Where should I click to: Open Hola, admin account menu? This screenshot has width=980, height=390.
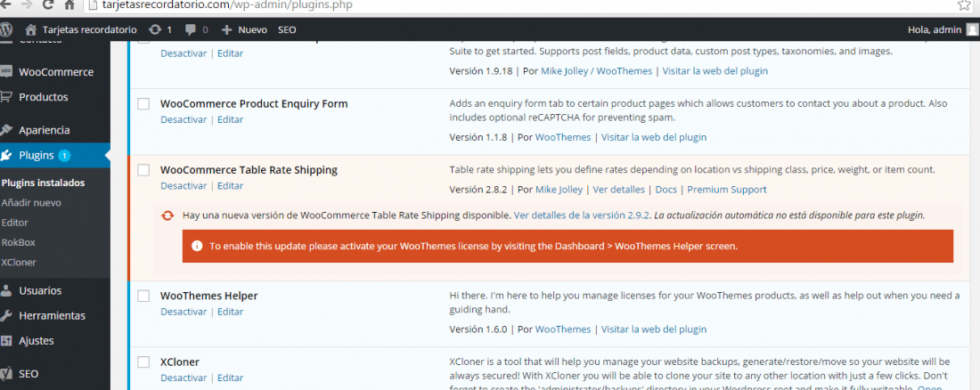click(933, 29)
